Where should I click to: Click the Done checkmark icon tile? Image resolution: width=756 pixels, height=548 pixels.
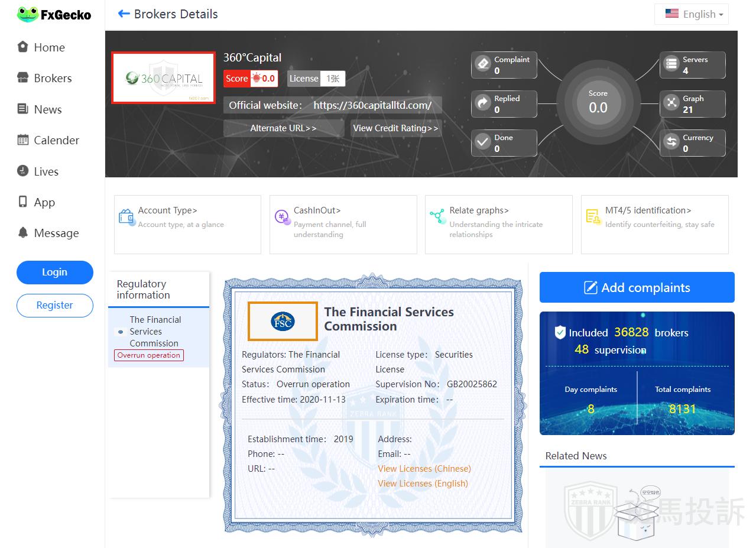[484, 142]
